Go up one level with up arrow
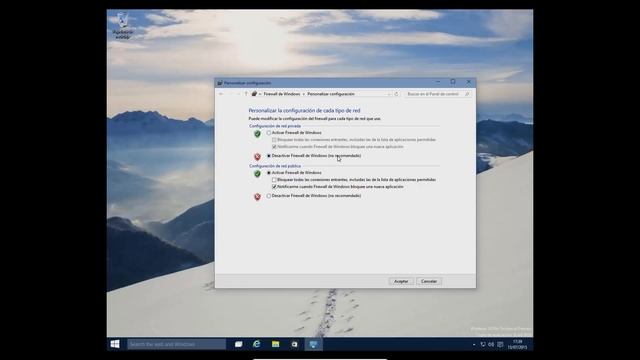The image size is (640, 360). click(246, 94)
